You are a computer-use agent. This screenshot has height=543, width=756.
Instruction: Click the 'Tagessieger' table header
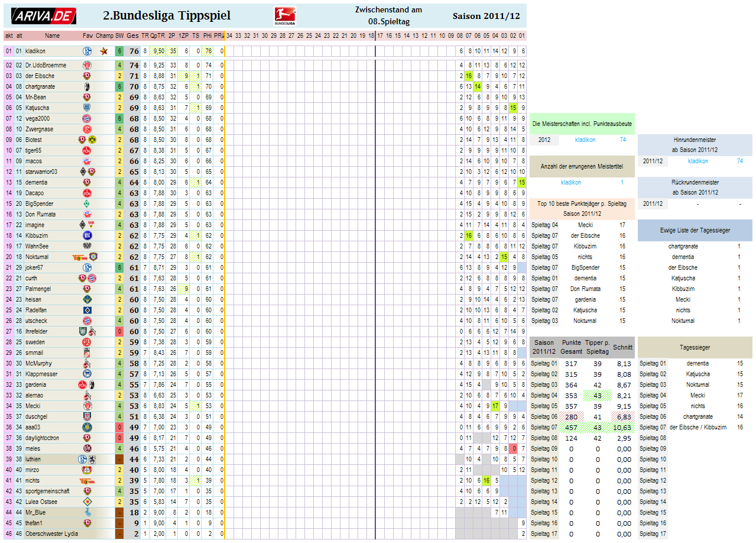[695, 348]
